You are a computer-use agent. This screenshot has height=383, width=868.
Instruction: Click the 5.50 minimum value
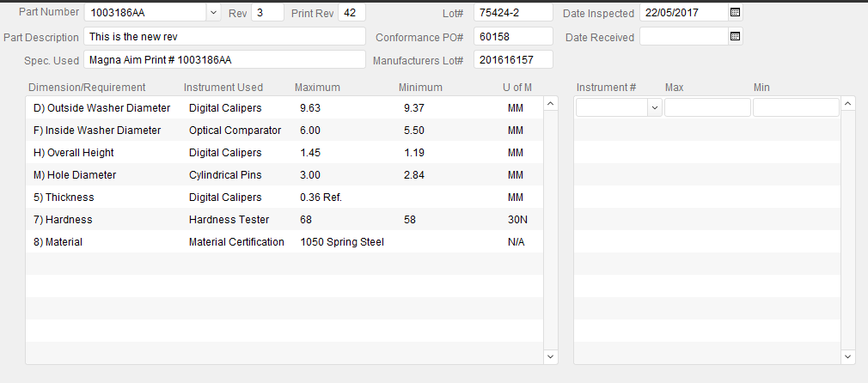[414, 130]
